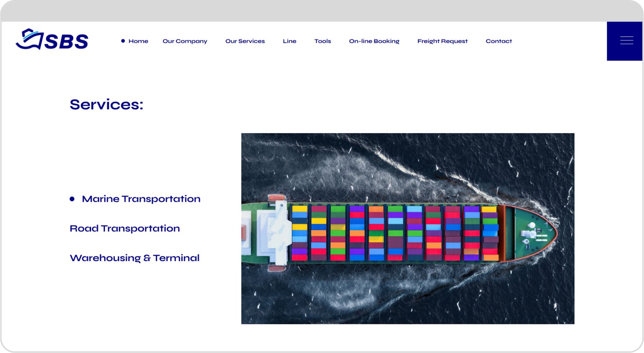The image size is (644, 353).
Task: Navigate to the Contact page
Action: click(x=499, y=41)
